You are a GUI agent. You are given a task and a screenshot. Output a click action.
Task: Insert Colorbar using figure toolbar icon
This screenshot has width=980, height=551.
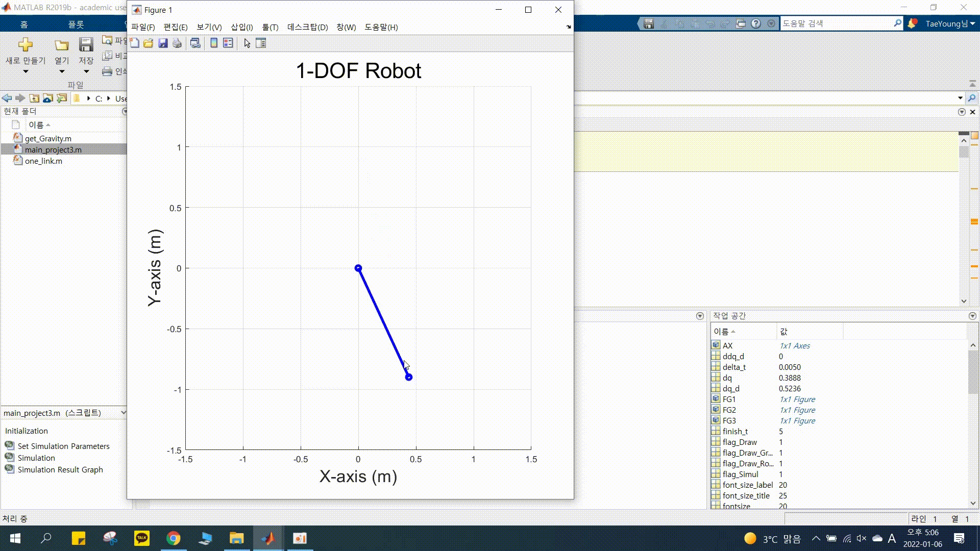[x=214, y=43]
